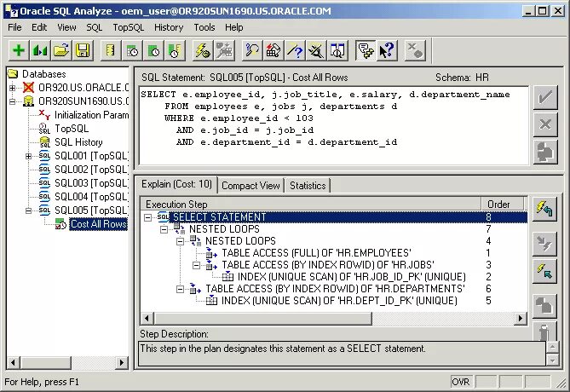Open the Help menu
Screen dimensions: 570x392
click(233, 27)
